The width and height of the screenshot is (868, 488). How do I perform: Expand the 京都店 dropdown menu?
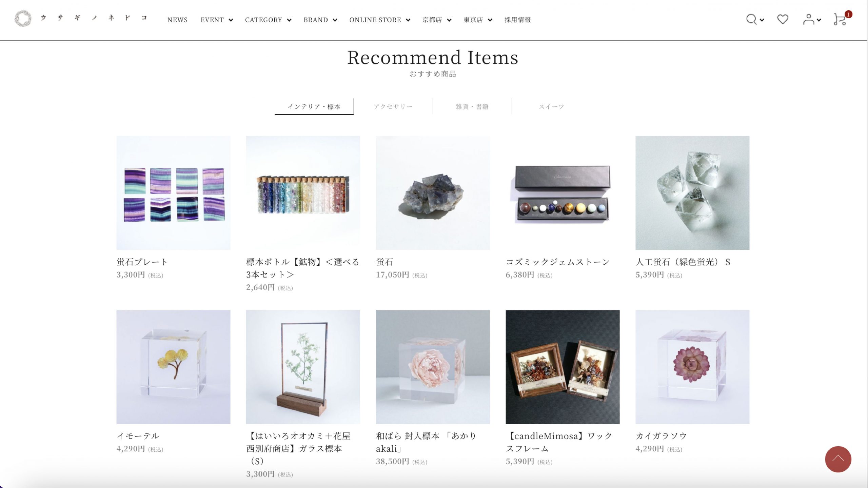(437, 20)
